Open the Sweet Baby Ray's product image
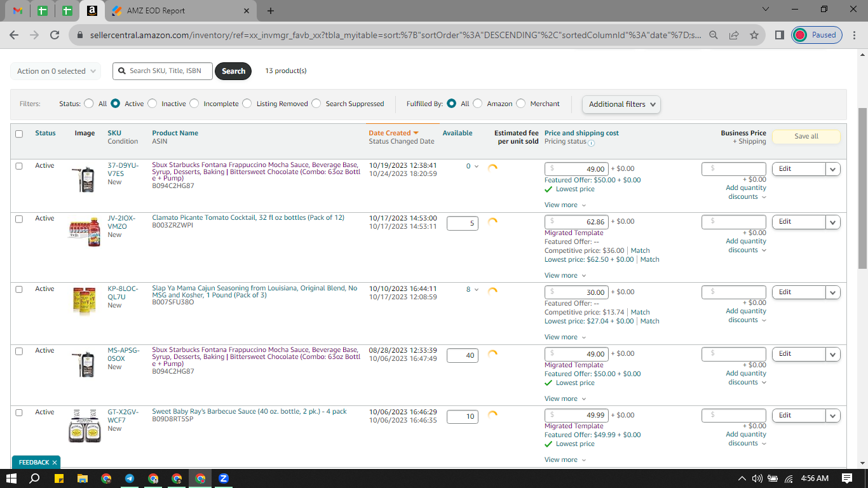 85,426
